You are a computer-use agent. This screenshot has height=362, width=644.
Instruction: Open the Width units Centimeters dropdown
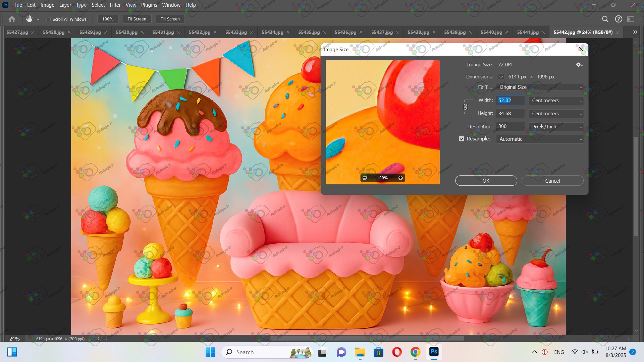[556, 101]
